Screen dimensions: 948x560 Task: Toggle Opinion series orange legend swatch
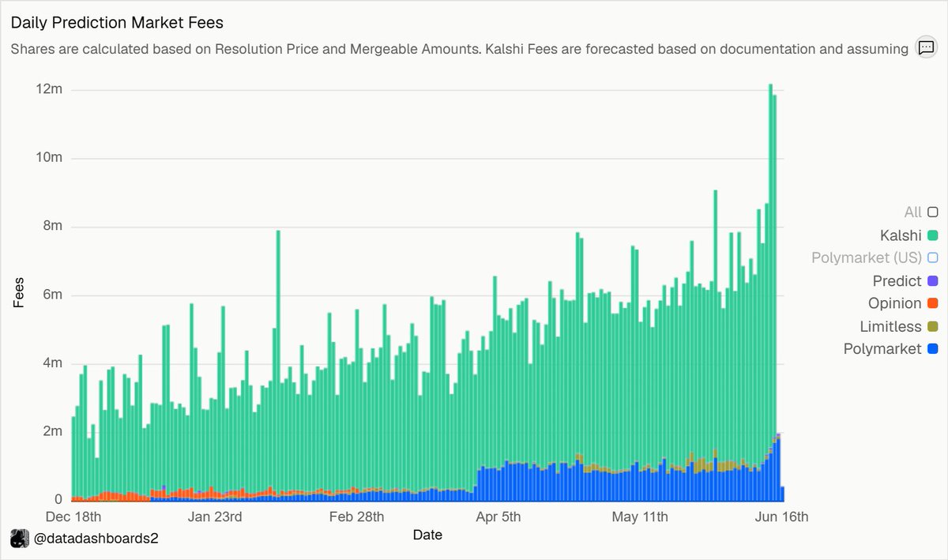(x=933, y=303)
